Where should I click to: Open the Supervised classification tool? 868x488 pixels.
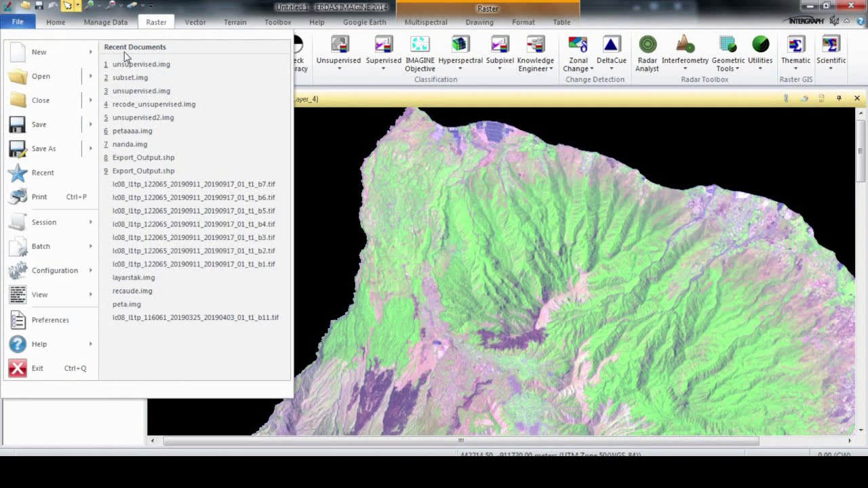click(383, 53)
